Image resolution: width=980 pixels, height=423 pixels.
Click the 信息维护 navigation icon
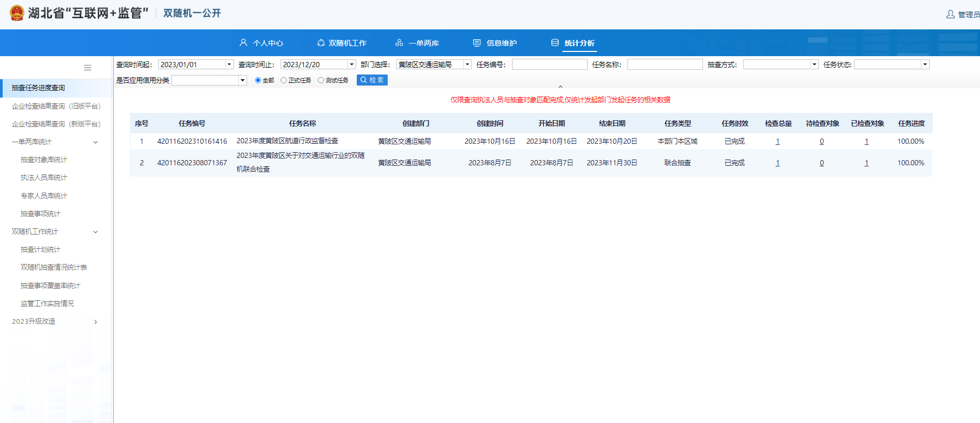(477, 43)
